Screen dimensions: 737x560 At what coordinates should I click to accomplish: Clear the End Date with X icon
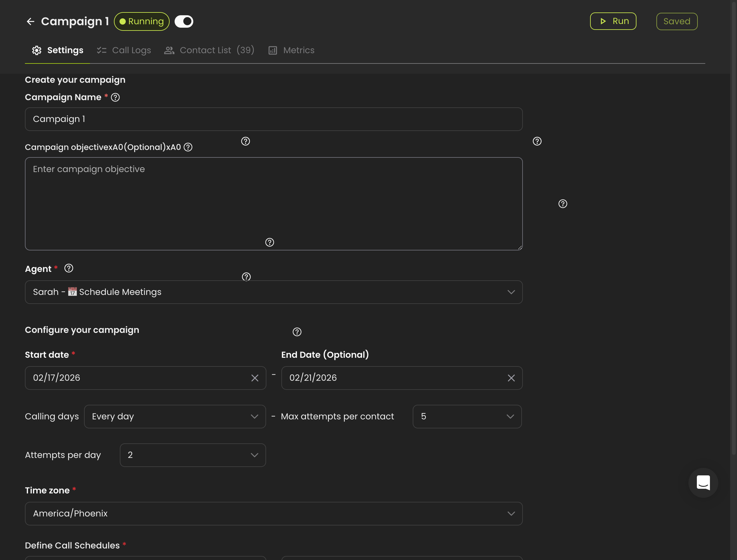[511, 378]
